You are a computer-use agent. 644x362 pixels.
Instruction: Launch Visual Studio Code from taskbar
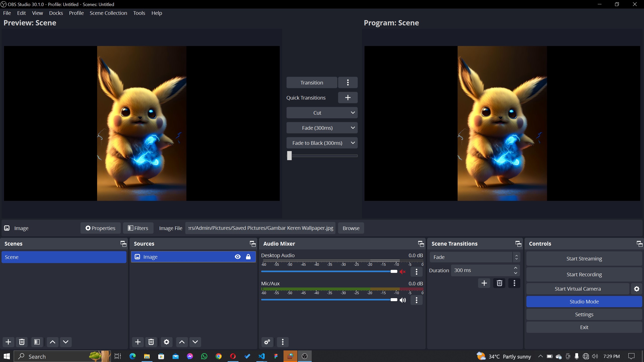tap(262, 356)
